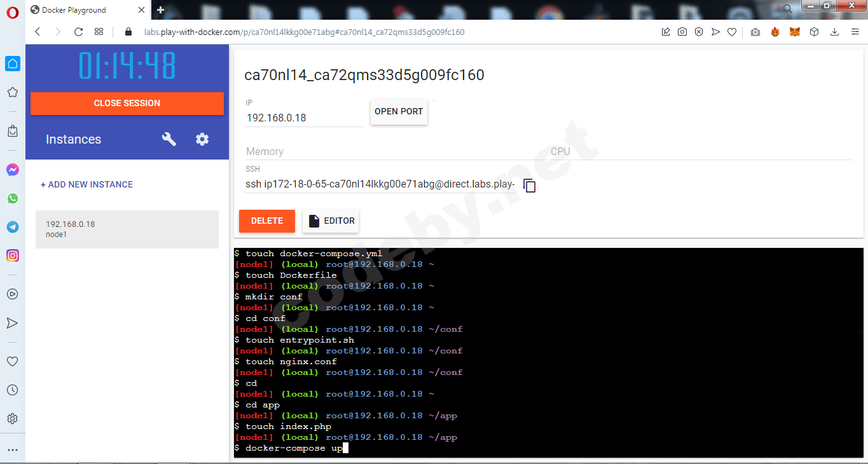Delete the current instance
Image resolution: width=868 pixels, height=464 pixels.
267,221
